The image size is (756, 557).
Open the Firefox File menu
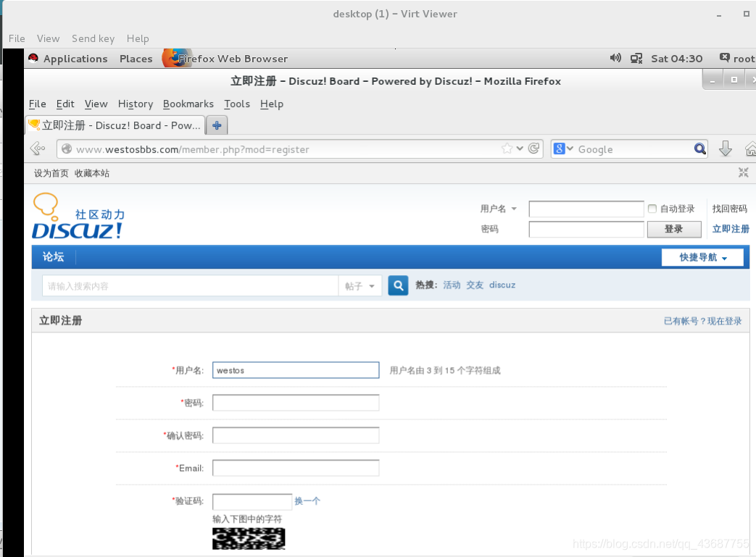tap(37, 104)
